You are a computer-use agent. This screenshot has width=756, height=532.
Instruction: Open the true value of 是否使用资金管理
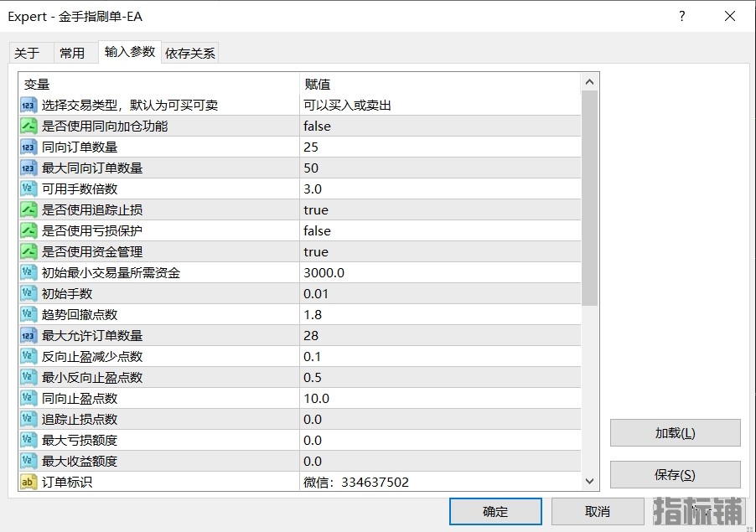point(316,251)
